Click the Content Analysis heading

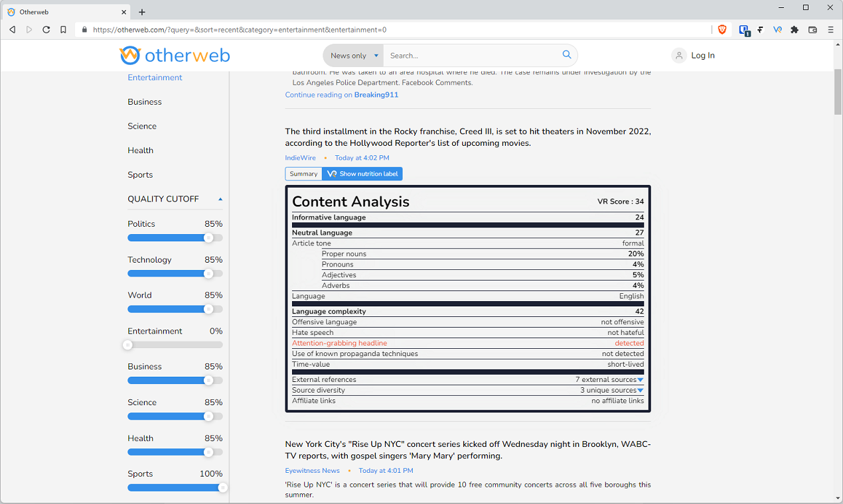click(x=350, y=202)
